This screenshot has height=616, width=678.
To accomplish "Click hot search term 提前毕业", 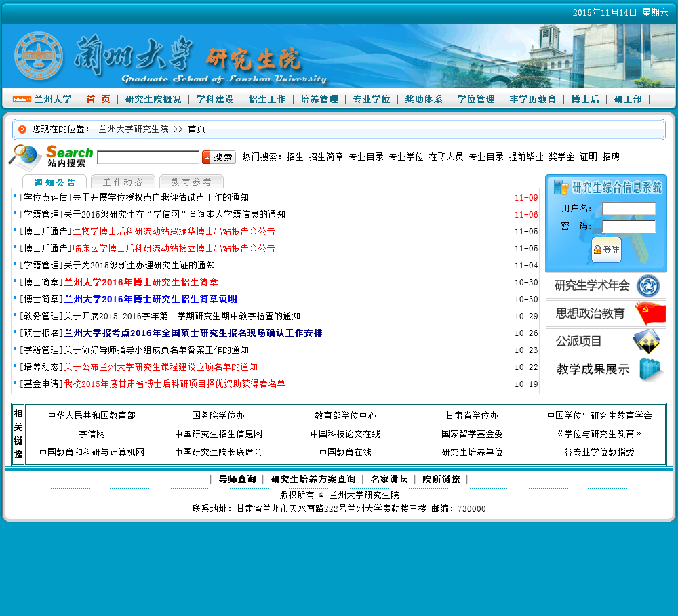I will [526, 157].
